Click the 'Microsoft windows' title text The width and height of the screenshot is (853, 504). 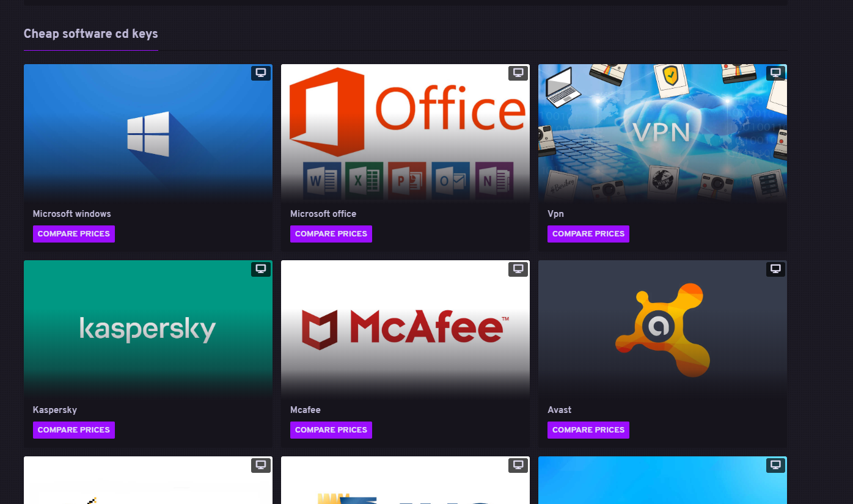pos(72,214)
